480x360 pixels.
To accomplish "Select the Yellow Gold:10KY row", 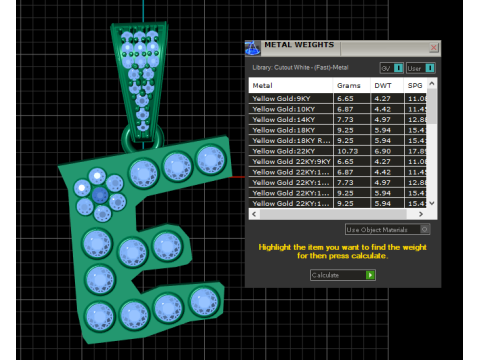I will [x=338, y=109].
